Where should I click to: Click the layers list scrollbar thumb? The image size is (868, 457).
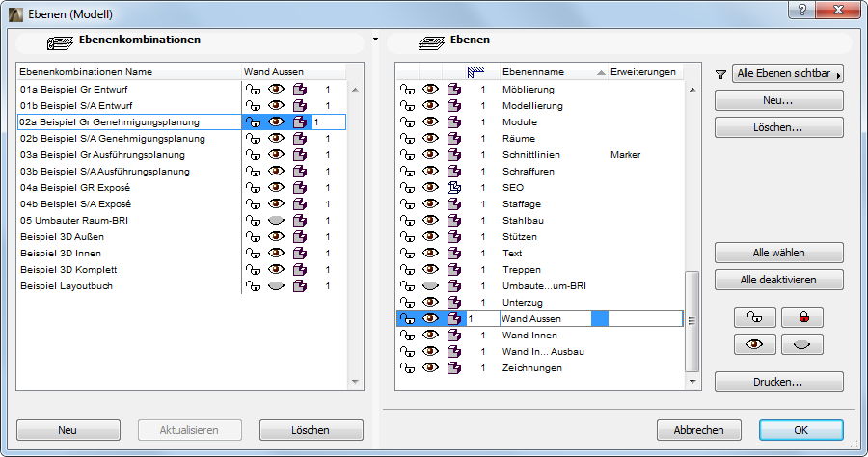692,321
